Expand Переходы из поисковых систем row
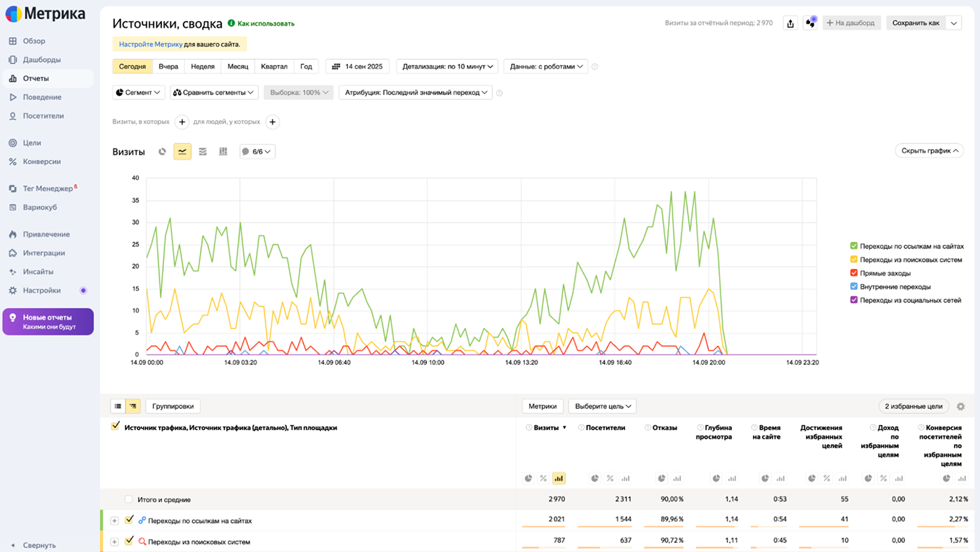The height and width of the screenshot is (552, 980). coord(115,542)
